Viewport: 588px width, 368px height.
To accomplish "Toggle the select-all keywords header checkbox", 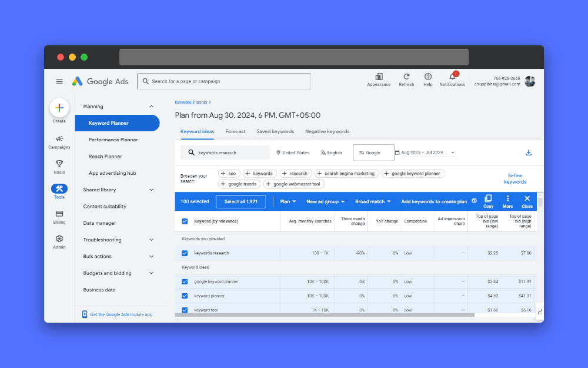I will 185,221.
